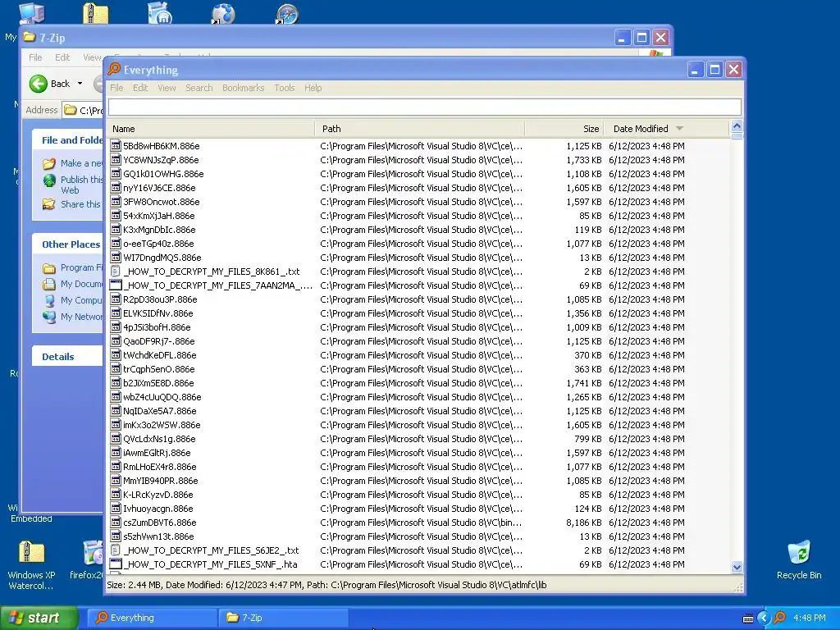
Task: Open Edit menu in 7-Zip window
Action: coord(62,57)
